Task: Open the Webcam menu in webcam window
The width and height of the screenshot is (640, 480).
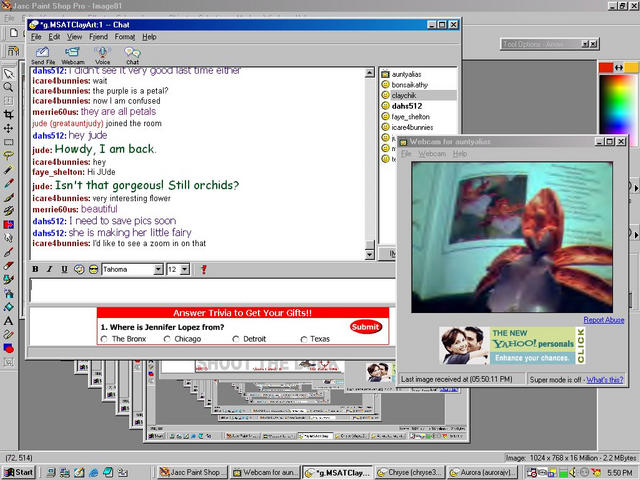Action: coord(432,154)
